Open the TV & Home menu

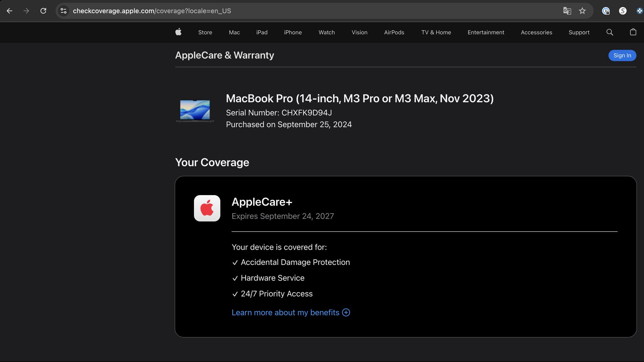436,33
